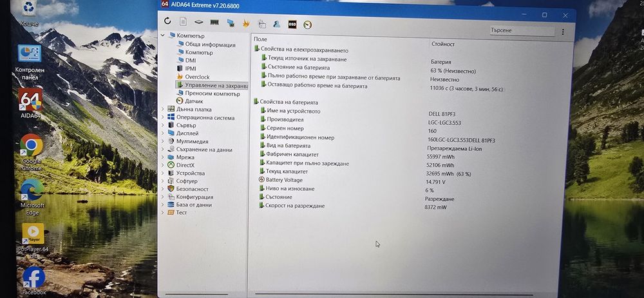Click the Датчик gauge icon in the tree
This screenshot has height=298, width=644.
[179, 101]
